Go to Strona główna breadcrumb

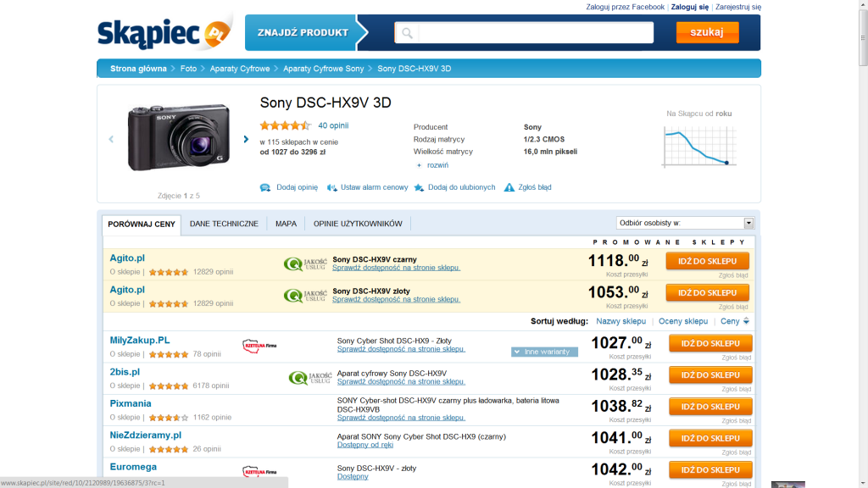138,69
